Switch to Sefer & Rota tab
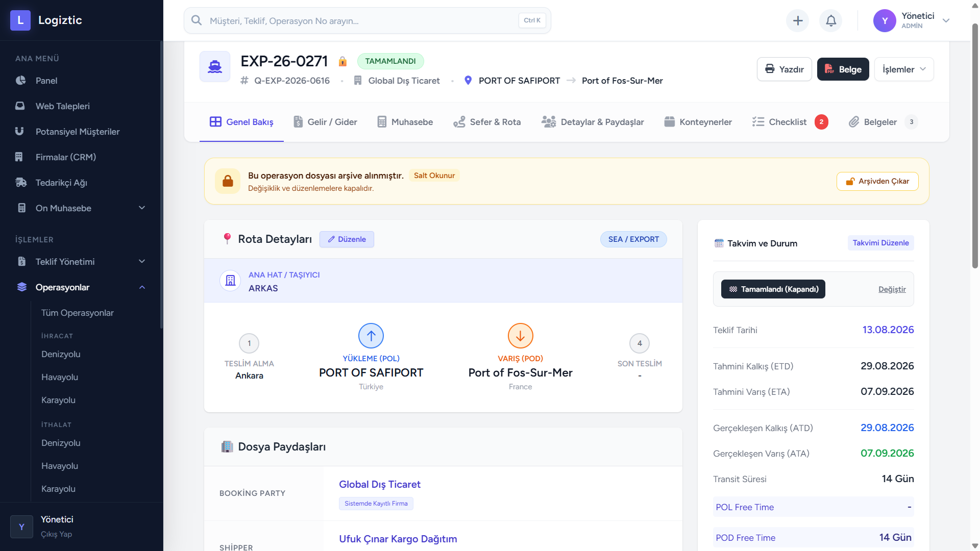 pos(487,122)
